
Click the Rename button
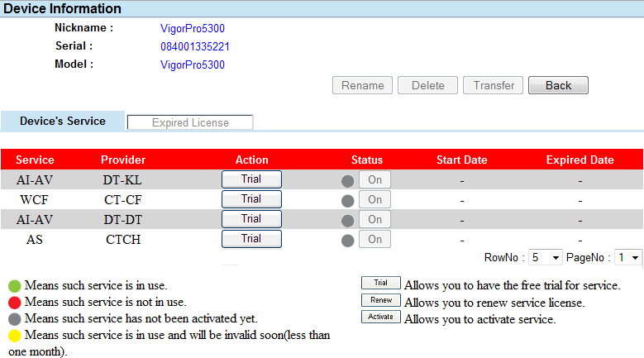click(x=363, y=85)
